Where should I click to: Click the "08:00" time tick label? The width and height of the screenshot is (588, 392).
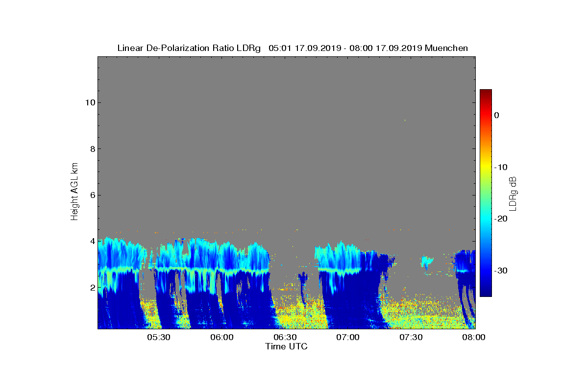pos(474,338)
